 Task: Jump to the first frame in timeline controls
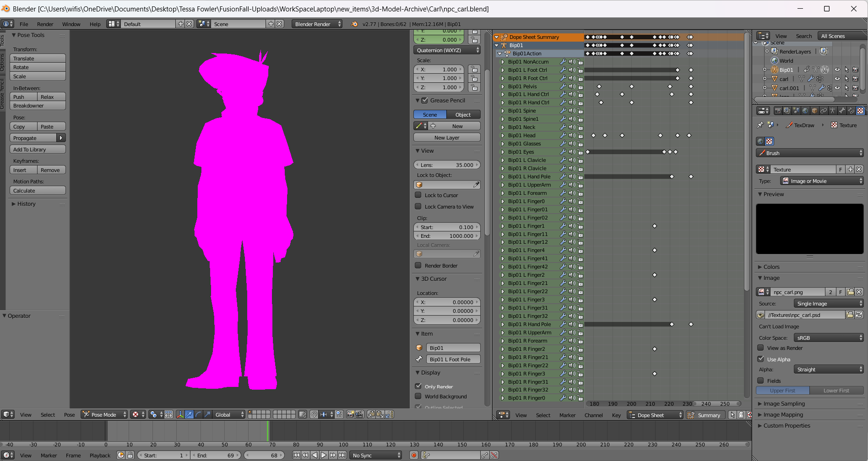tap(297, 455)
